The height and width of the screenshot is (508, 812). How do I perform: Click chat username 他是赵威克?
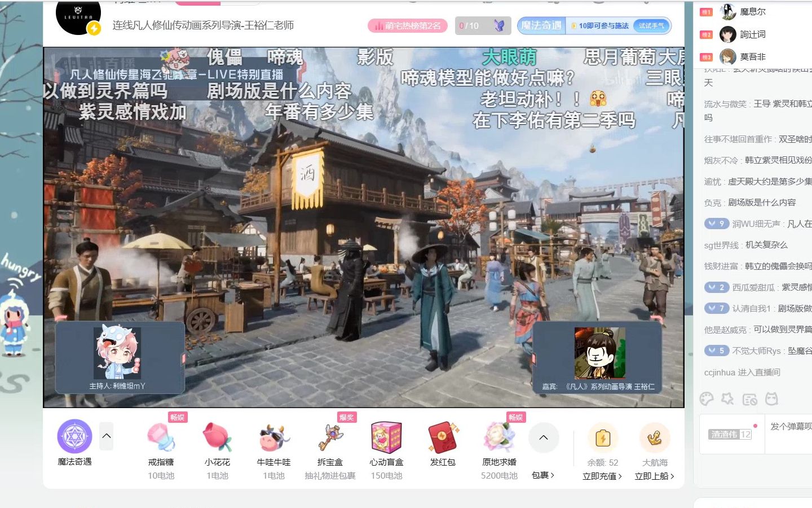[x=725, y=330]
